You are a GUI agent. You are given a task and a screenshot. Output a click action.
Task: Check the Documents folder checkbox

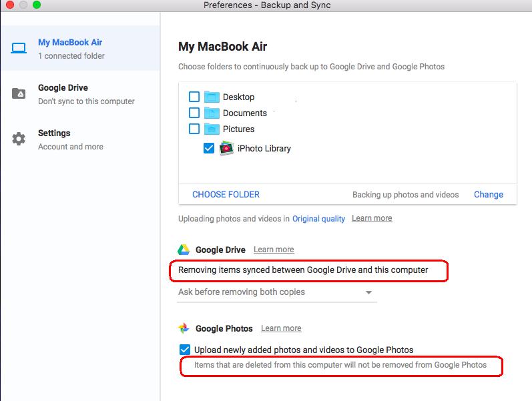pos(194,113)
